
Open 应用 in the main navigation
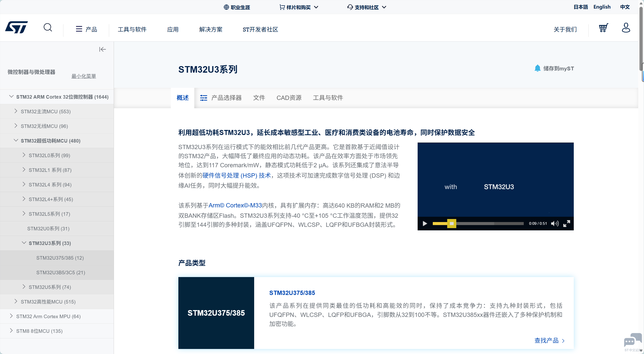click(x=173, y=30)
